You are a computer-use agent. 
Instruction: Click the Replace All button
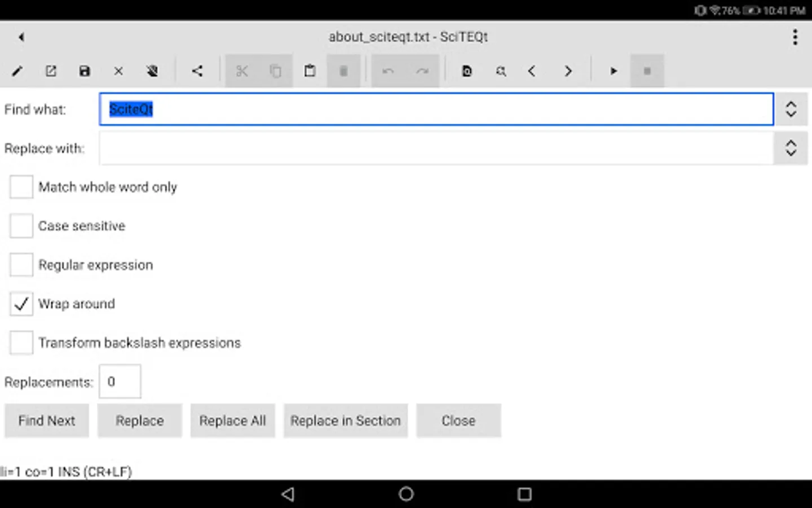click(x=233, y=421)
